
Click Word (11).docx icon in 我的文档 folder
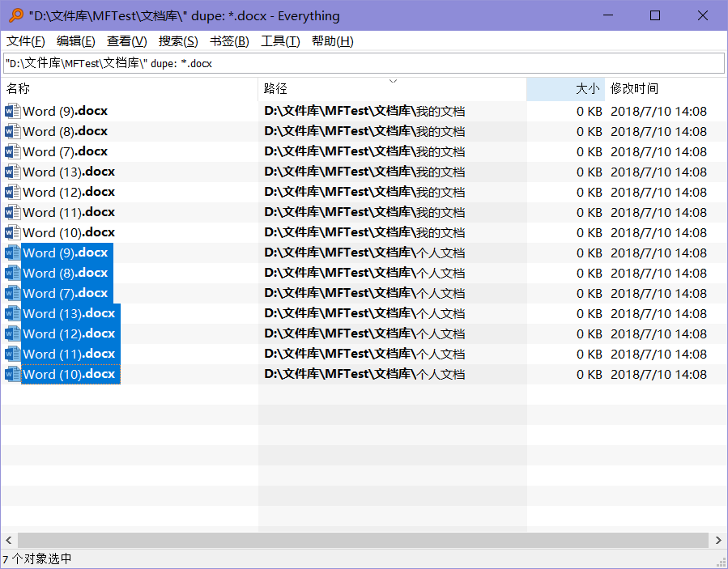pos(12,212)
